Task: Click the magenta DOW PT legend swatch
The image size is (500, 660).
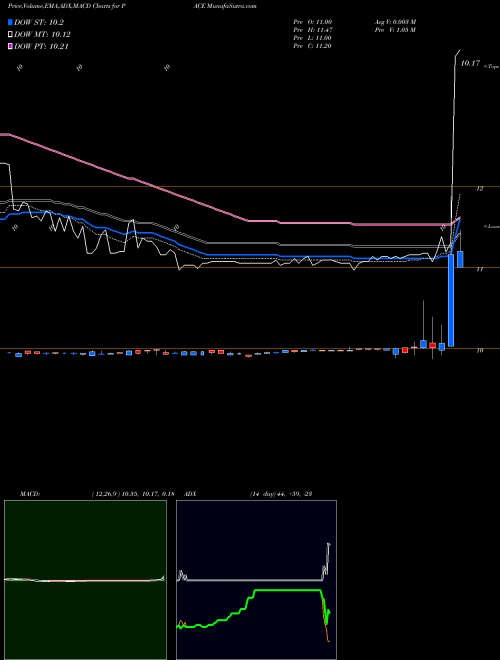Action: click(x=10, y=46)
